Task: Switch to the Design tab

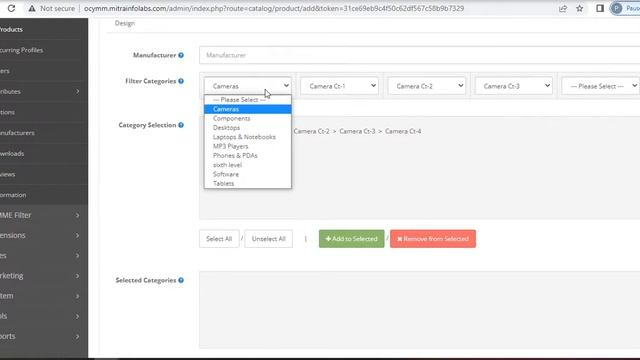Action: click(x=125, y=23)
